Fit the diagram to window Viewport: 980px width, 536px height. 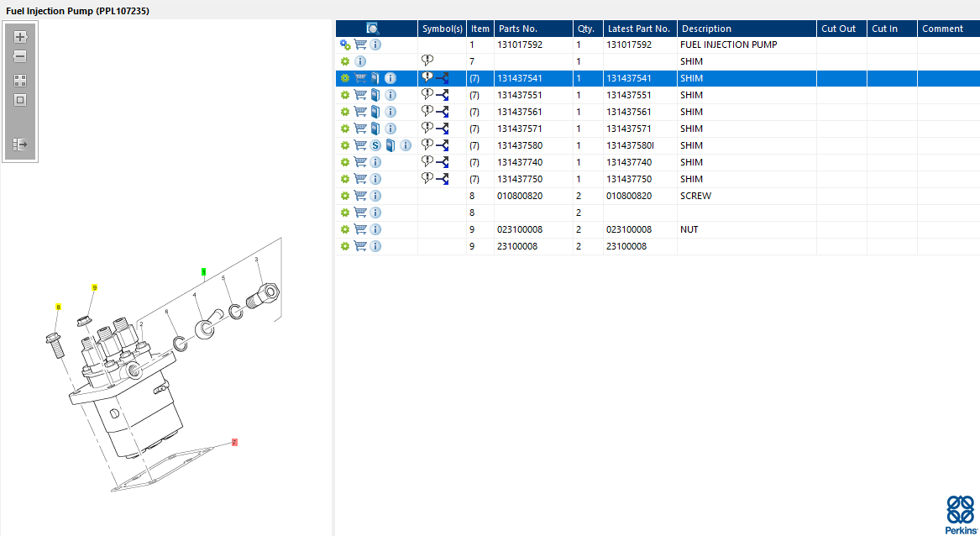point(20,100)
